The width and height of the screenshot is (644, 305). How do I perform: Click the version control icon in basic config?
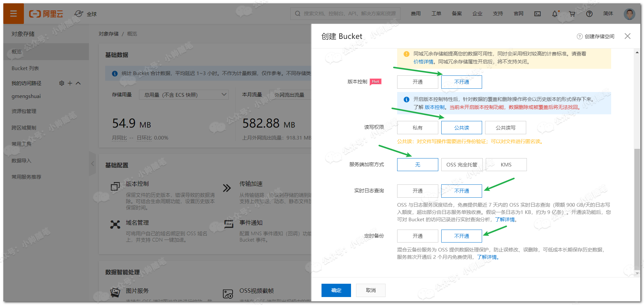(x=115, y=186)
